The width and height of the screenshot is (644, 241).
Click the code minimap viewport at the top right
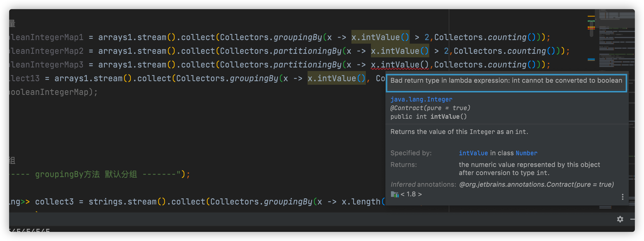615,19
